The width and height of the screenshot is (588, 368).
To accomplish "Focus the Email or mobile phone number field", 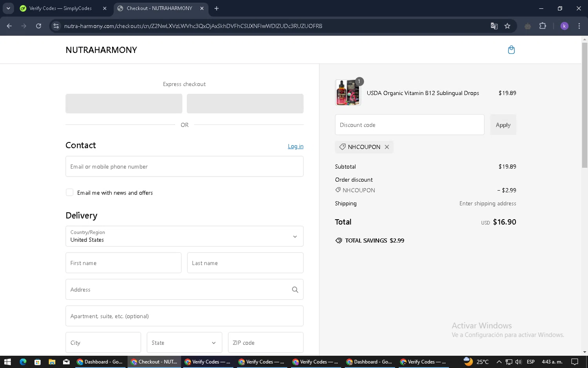I will [184, 166].
